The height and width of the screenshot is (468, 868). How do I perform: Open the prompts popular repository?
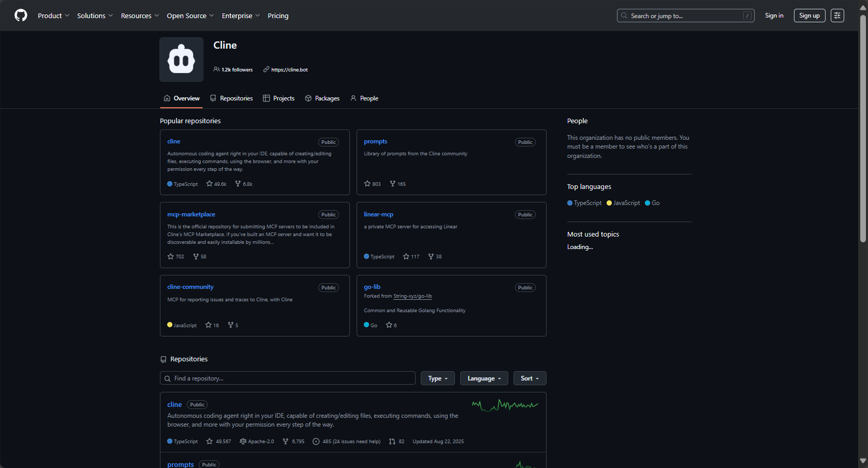coord(375,141)
